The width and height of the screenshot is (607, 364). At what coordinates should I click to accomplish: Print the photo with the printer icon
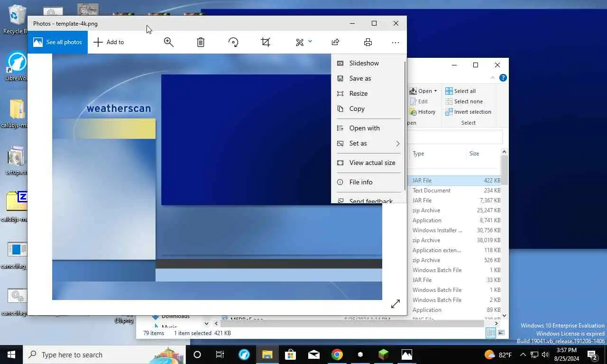tap(368, 42)
